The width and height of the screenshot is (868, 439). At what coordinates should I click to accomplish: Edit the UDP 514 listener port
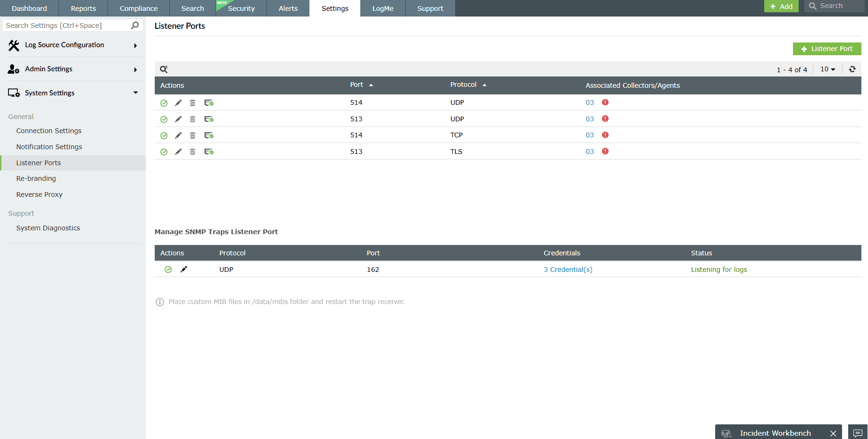click(178, 102)
